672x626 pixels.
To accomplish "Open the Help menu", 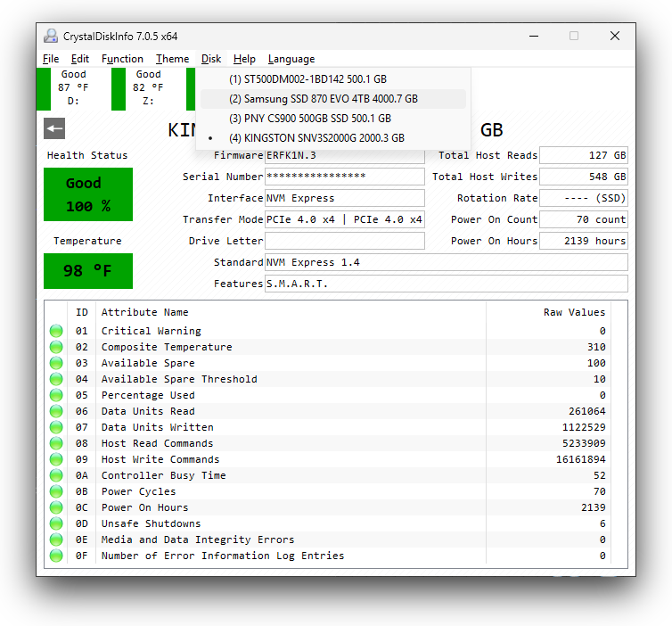I will tap(244, 59).
